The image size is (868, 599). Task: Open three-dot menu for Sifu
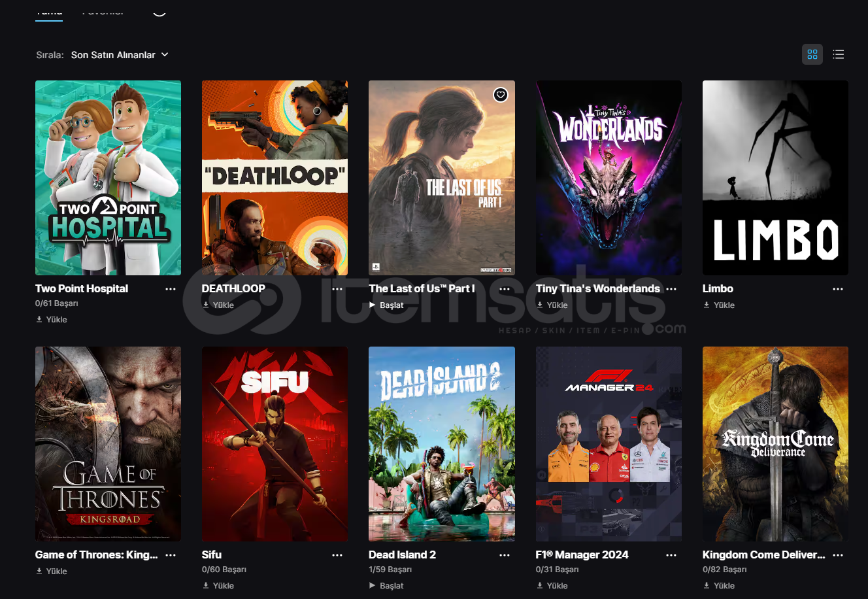[x=337, y=555]
